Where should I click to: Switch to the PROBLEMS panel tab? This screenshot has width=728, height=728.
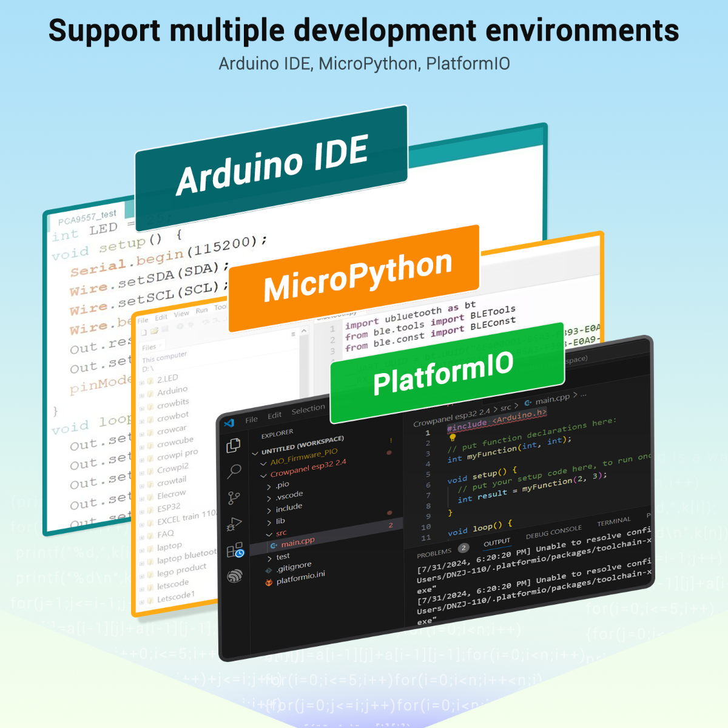tap(434, 553)
